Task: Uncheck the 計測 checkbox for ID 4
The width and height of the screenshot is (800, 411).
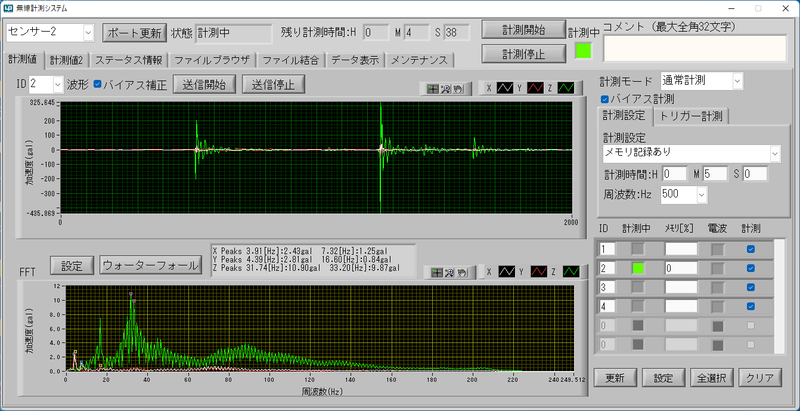Action: [x=751, y=306]
